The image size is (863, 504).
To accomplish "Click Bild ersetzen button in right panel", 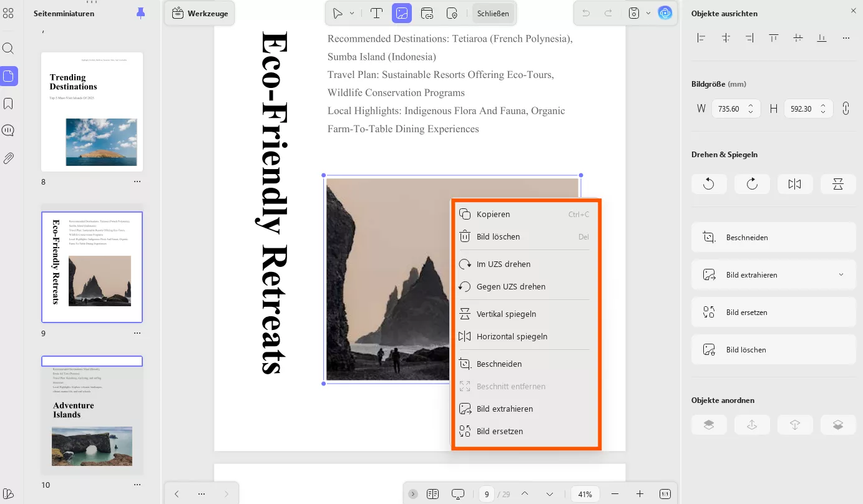I will pyautogui.click(x=774, y=313).
